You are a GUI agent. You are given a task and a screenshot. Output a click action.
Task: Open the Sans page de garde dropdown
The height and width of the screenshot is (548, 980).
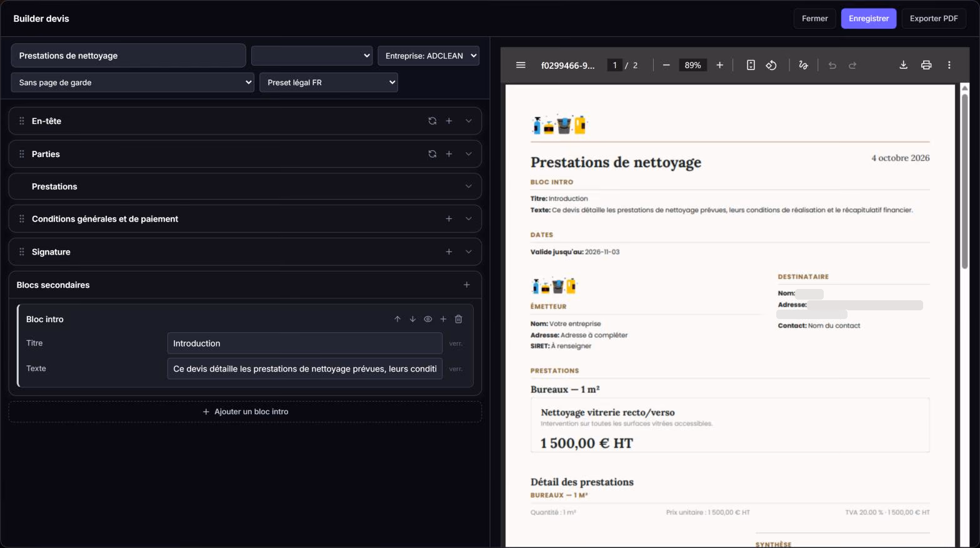coord(132,83)
